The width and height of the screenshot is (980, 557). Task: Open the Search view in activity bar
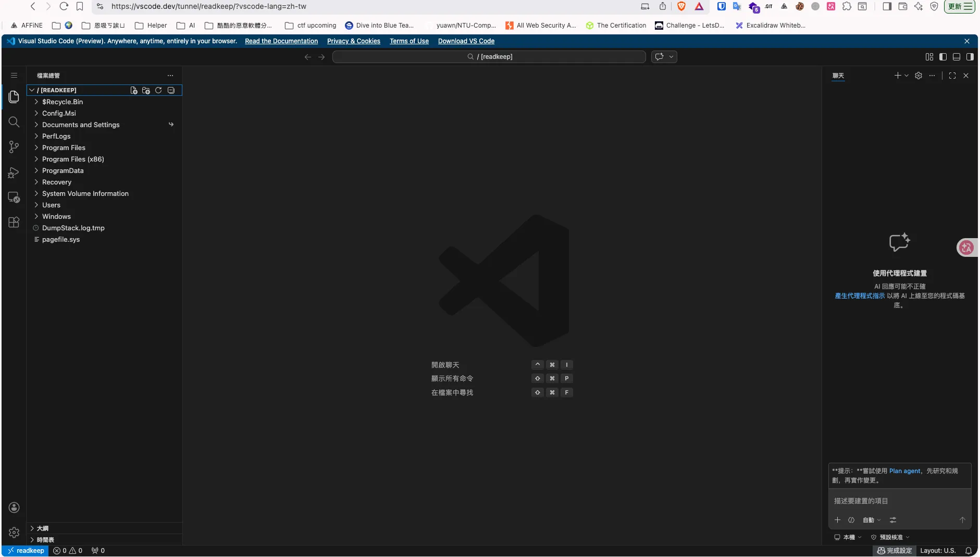coord(14,122)
